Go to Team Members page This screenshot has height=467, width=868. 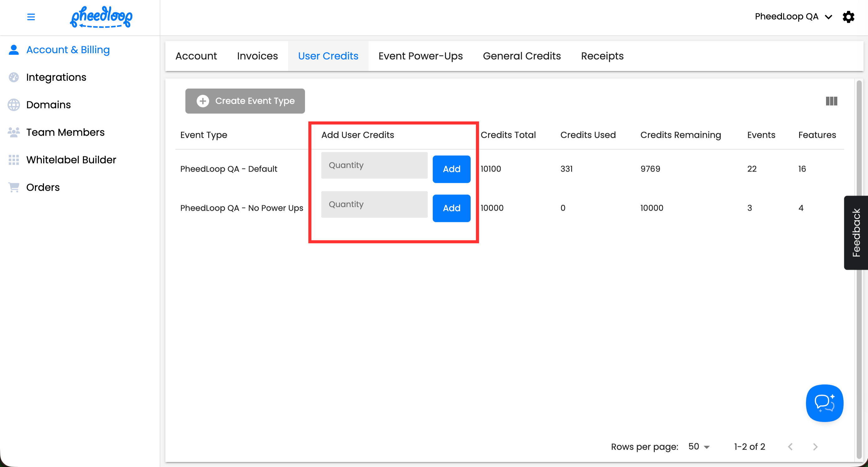point(65,132)
